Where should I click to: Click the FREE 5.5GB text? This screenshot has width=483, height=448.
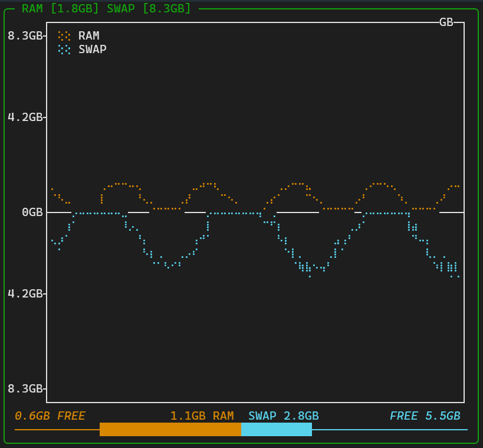(x=425, y=416)
